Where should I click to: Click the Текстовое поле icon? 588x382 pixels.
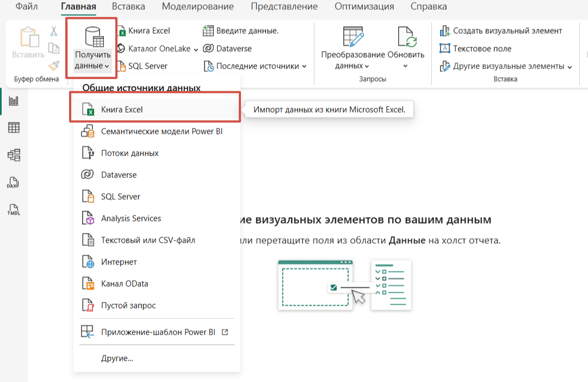point(445,48)
